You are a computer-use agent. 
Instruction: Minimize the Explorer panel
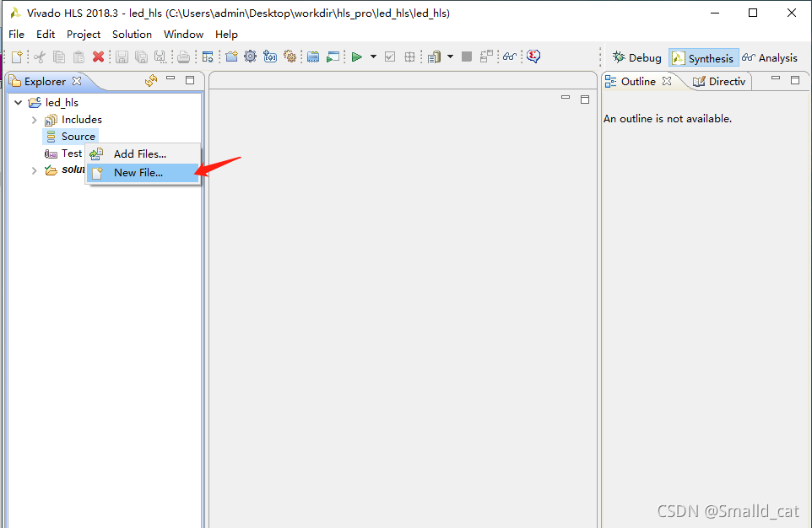point(171,78)
